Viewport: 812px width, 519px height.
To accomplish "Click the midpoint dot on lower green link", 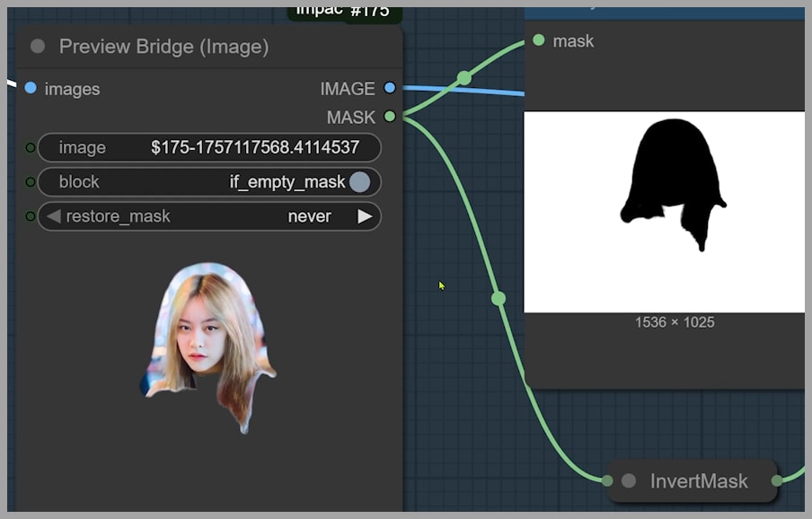I will tap(499, 298).
